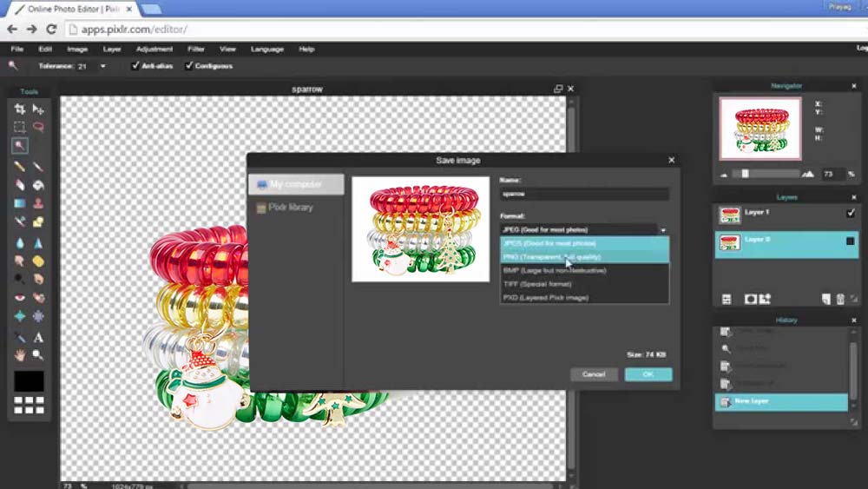The height and width of the screenshot is (489, 868).
Task: Select the Clone stamp tool
Action: tap(38, 203)
